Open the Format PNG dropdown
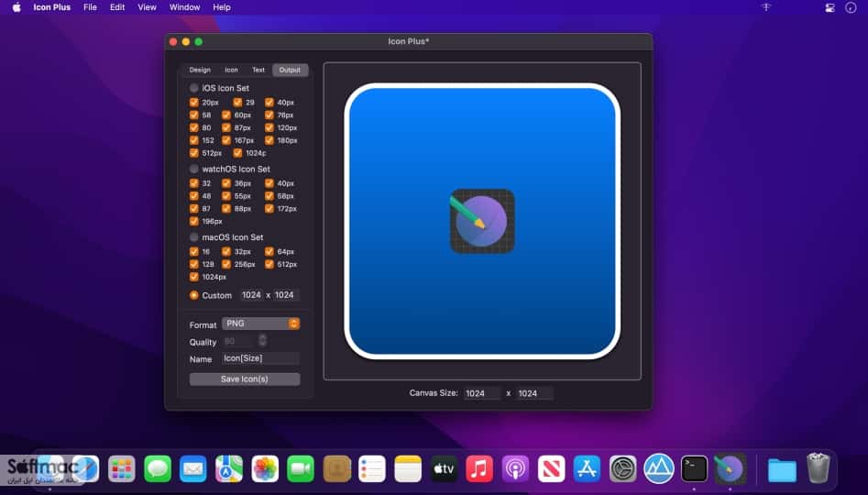Viewport: 868px width, 495px height. tap(260, 324)
